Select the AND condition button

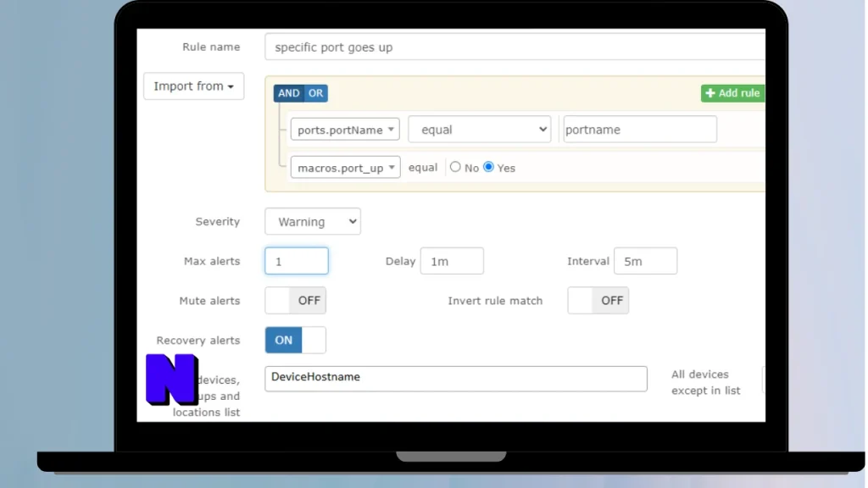click(288, 93)
